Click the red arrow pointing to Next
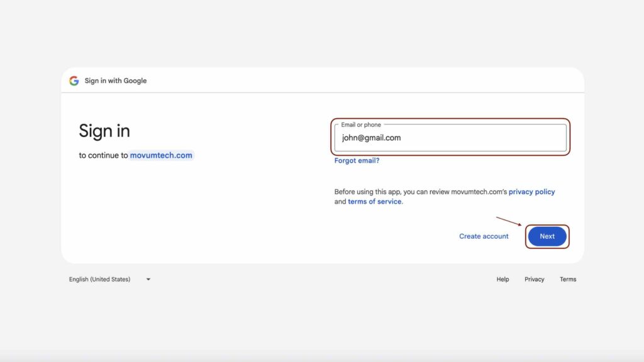 pos(509,221)
